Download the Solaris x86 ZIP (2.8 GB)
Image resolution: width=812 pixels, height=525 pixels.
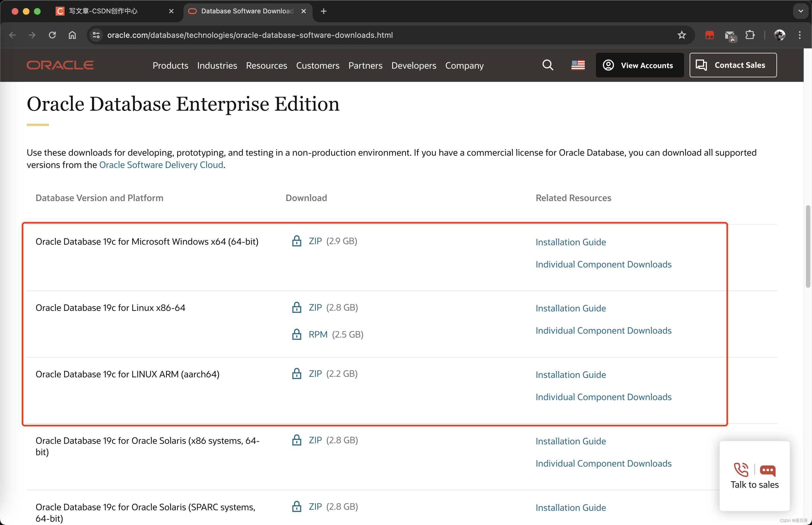[x=315, y=440]
